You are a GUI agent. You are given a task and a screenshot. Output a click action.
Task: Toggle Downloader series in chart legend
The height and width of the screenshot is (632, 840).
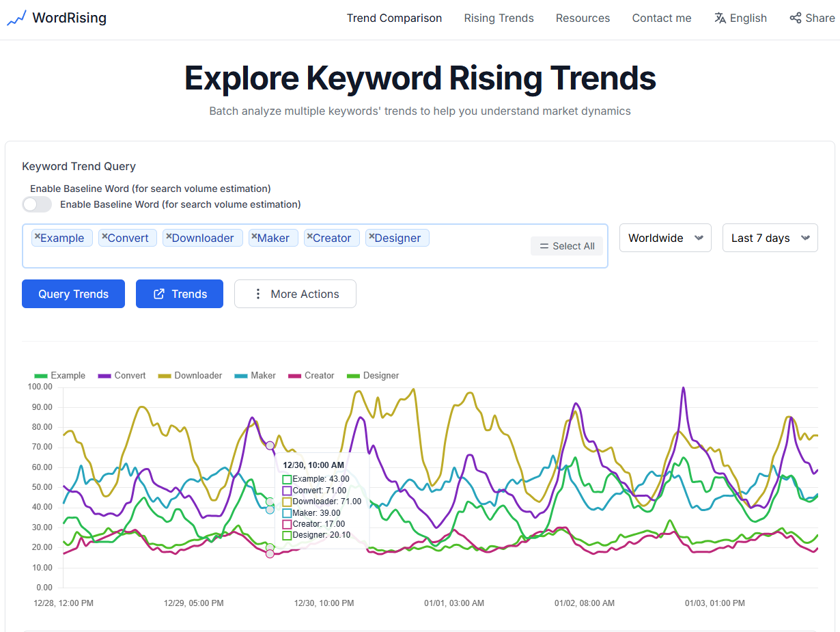click(x=190, y=375)
